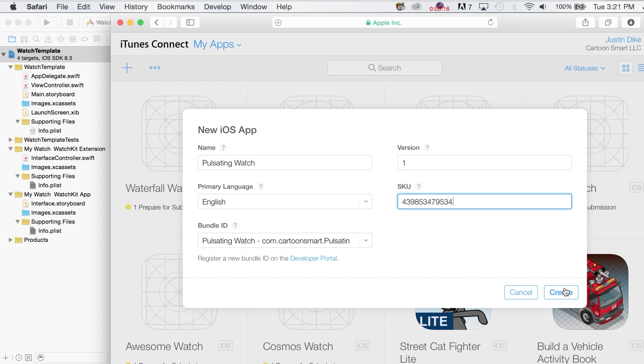
Task: Show Xcode symbol navigator
Action: (24, 39)
